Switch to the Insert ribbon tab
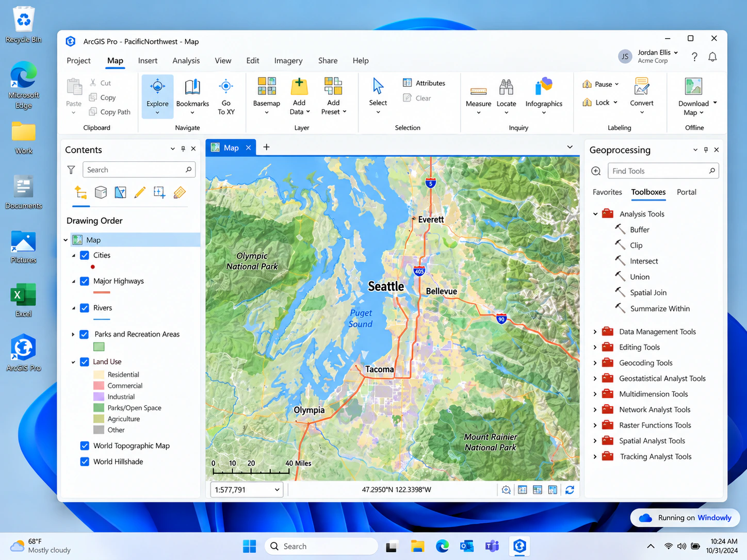 (x=148, y=60)
